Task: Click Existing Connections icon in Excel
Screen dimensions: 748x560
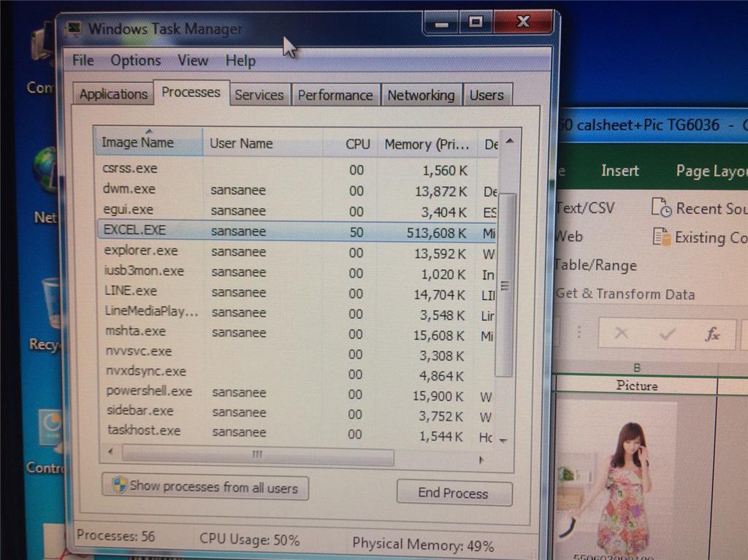Action: (662, 237)
